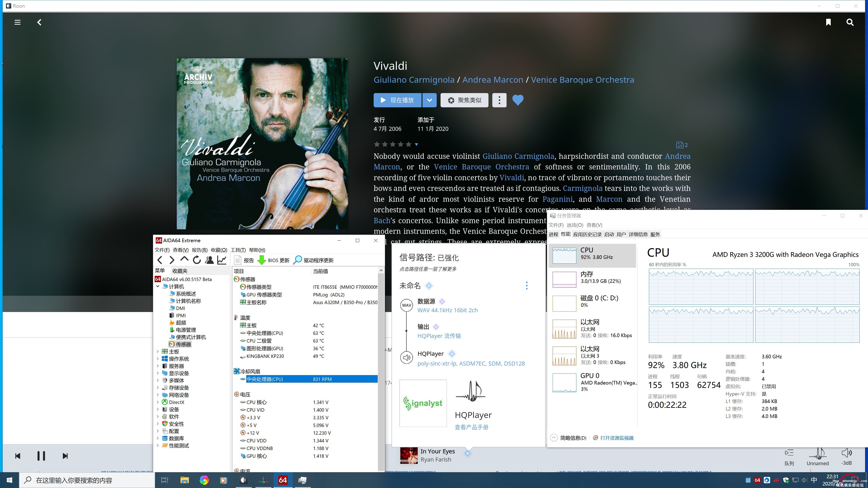Click WAV 44.1kHz 16bit 2ch source text
The image size is (868, 488).
pyautogui.click(x=448, y=310)
